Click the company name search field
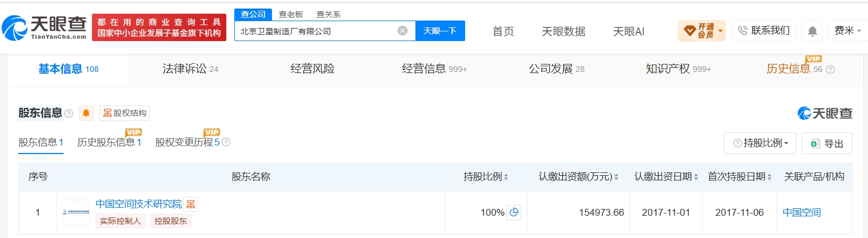Viewport: 868px width, 238px height. [317, 31]
